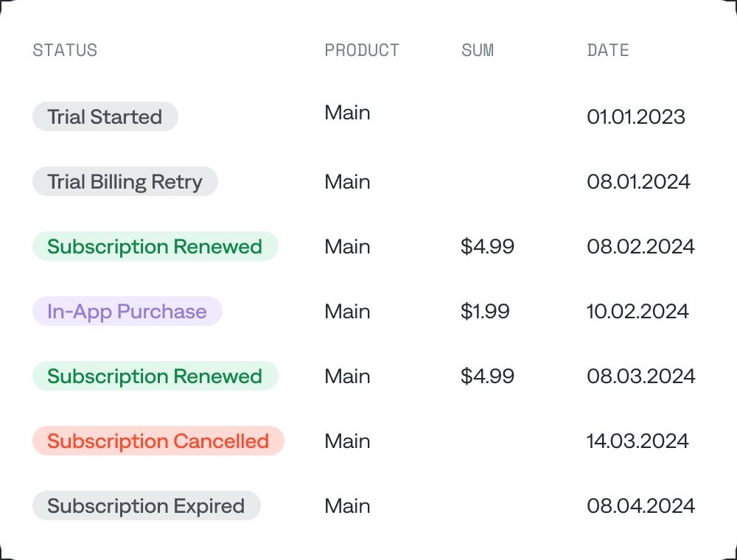Select the Trial Started status badge
737x560 pixels.
(x=105, y=116)
